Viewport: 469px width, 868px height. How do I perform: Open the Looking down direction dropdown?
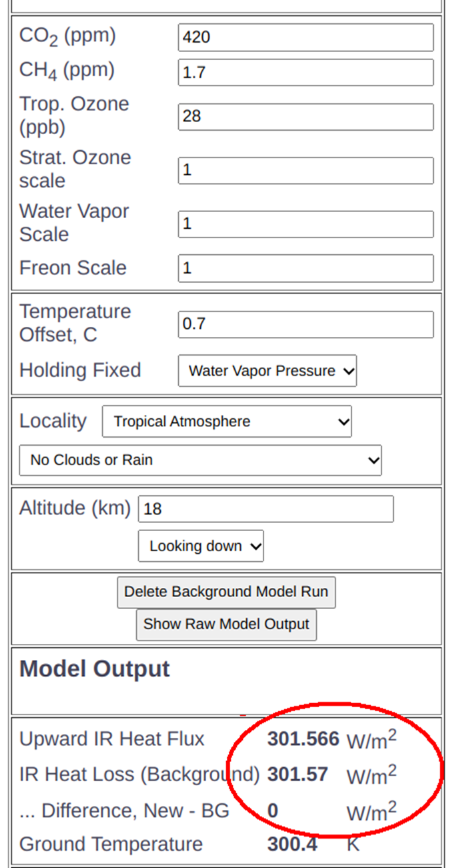click(201, 546)
